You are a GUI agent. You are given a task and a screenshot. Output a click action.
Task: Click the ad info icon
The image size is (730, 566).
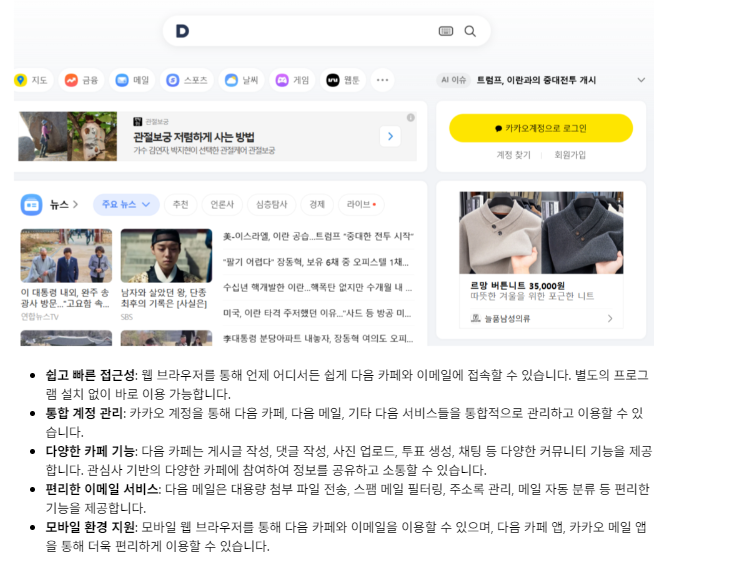tap(411, 117)
